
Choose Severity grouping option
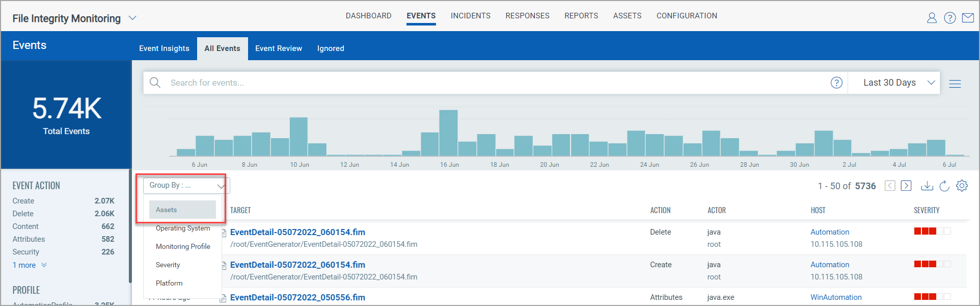click(x=168, y=265)
